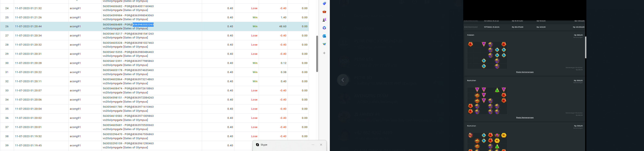Click row number 33 cell
This screenshot has height=151, width=644.
click(7, 90)
